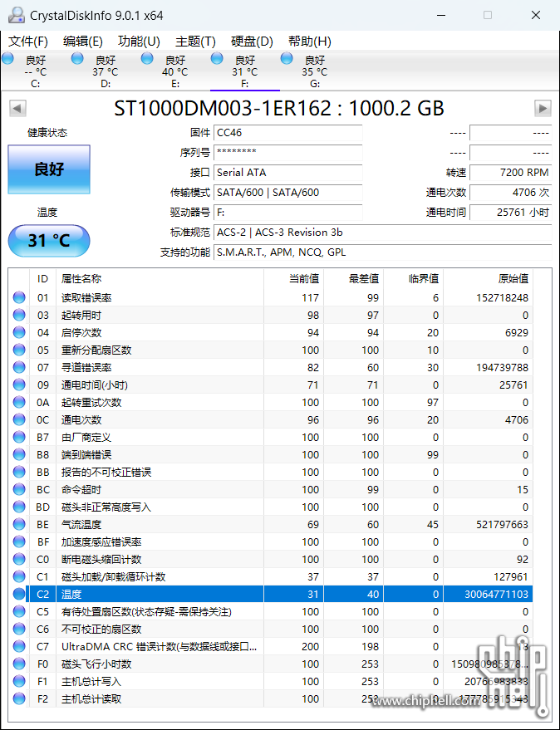This screenshot has height=730, width=560.
Task: Click the 最差值 column header
Action: point(354,279)
